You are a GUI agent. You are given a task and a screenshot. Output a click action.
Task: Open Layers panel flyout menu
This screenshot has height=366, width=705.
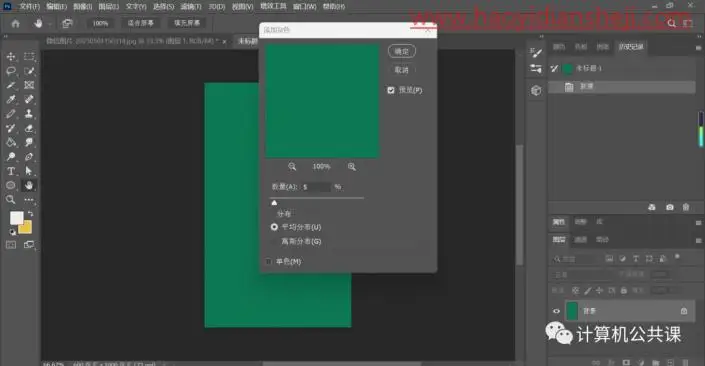click(698, 241)
